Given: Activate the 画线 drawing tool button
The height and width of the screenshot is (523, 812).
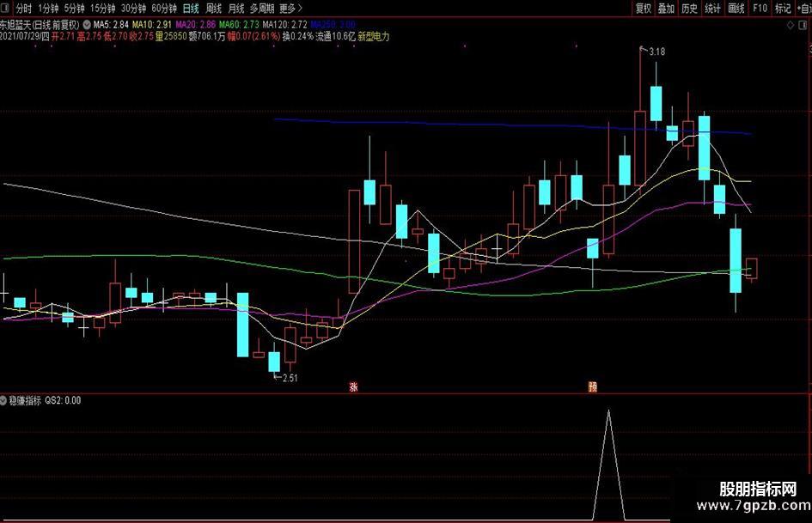Looking at the screenshot, I should click(736, 8).
